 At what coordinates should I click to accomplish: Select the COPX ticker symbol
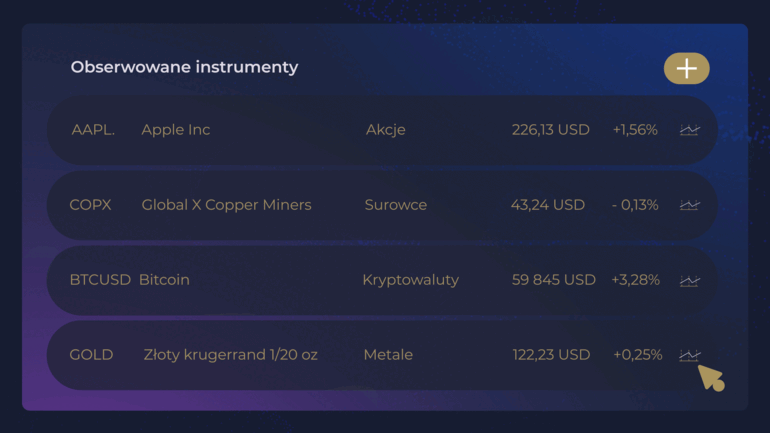click(90, 205)
